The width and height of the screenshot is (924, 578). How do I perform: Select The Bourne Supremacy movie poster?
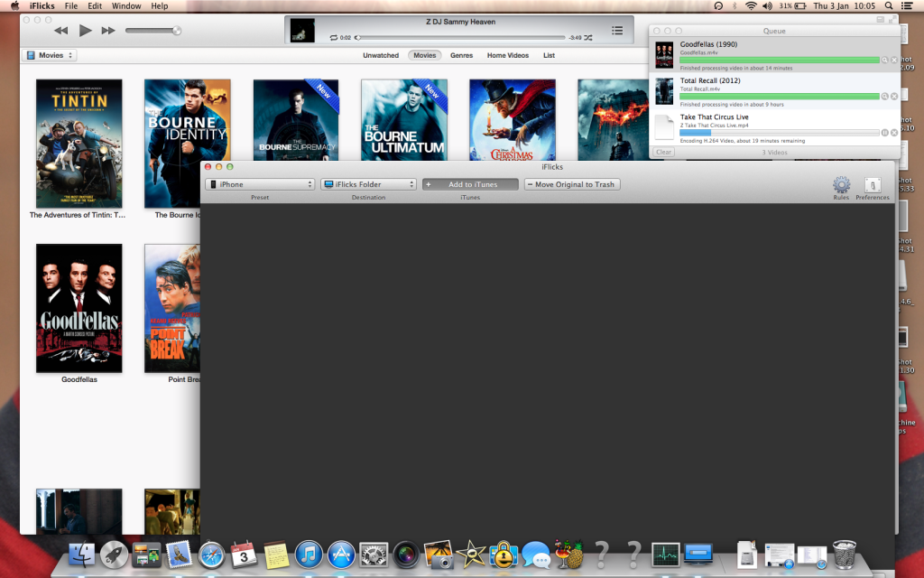(x=296, y=120)
